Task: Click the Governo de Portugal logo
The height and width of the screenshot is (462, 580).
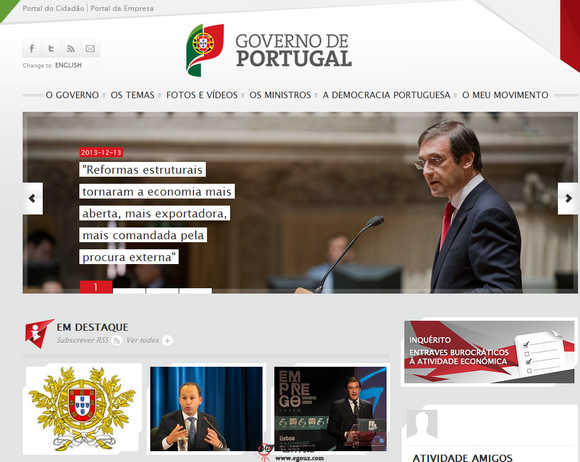Action: pyautogui.click(x=269, y=51)
